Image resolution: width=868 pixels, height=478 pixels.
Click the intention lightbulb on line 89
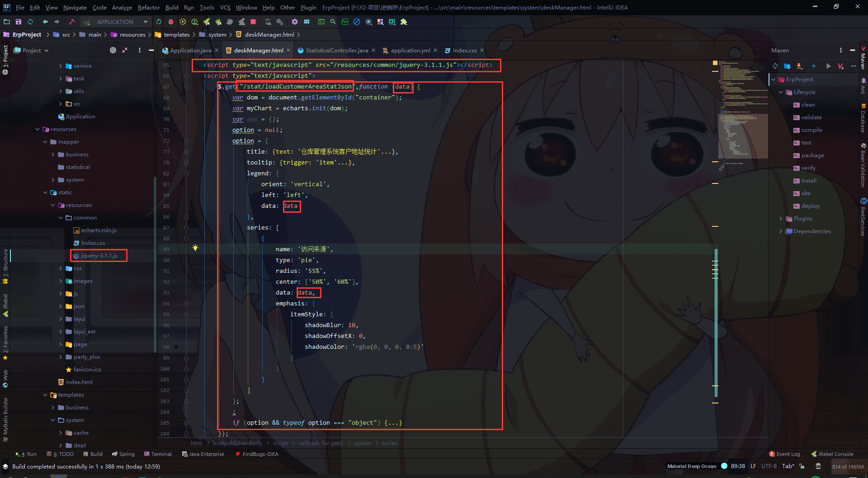click(x=195, y=248)
